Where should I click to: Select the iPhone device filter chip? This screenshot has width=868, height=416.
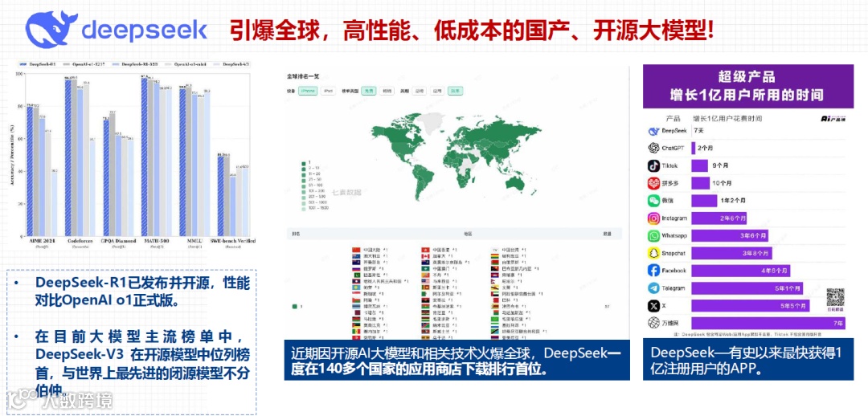point(307,91)
